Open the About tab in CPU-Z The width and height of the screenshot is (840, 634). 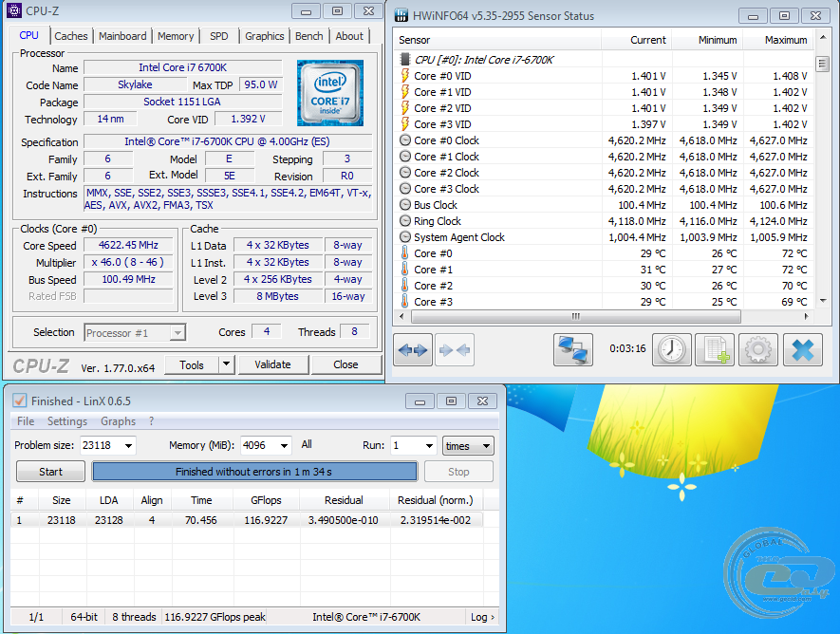pyautogui.click(x=349, y=36)
